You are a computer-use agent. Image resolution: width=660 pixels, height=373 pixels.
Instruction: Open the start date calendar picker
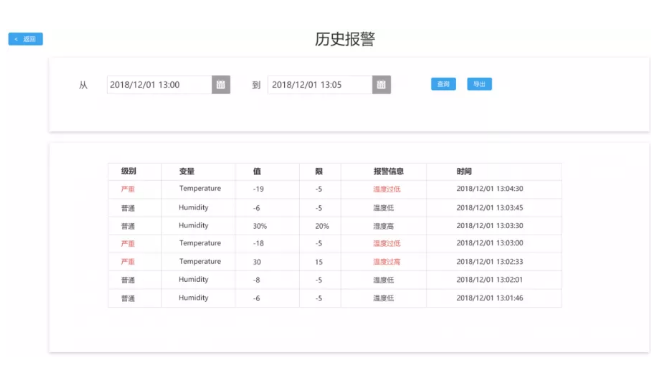221,85
